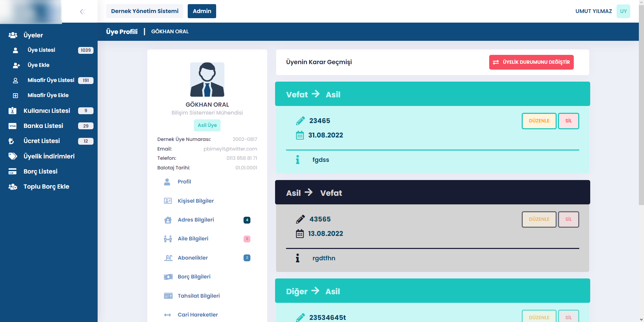The width and height of the screenshot is (644, 322).
Task: Open Borç Listesi from sidebar
Action: (40, 171)
